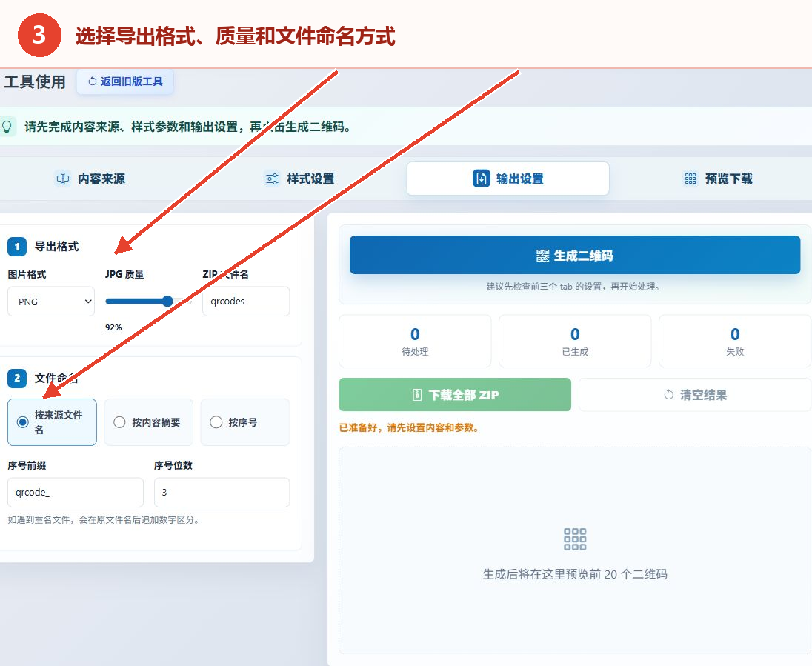Click the 失败 count card
The image size is (812, 666).
[x=735, y=342]
